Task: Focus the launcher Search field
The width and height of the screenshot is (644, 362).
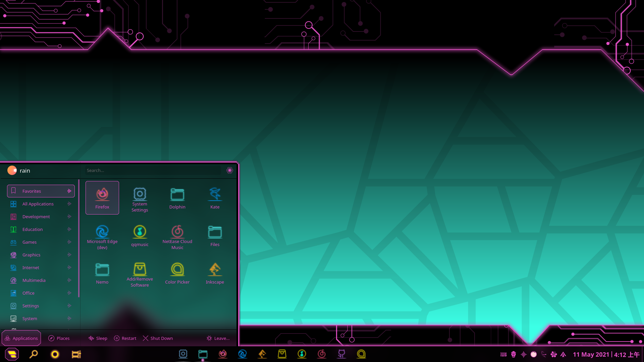Action: (x=153, y=170)
